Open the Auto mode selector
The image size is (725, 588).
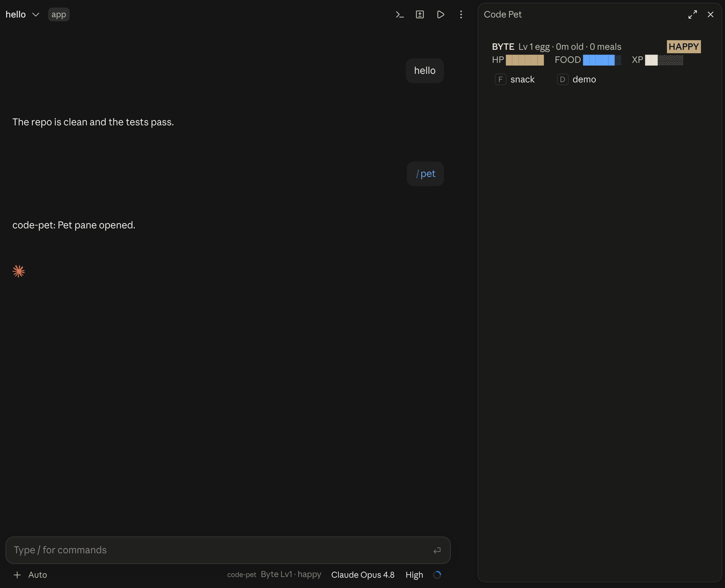coord(37,575)
